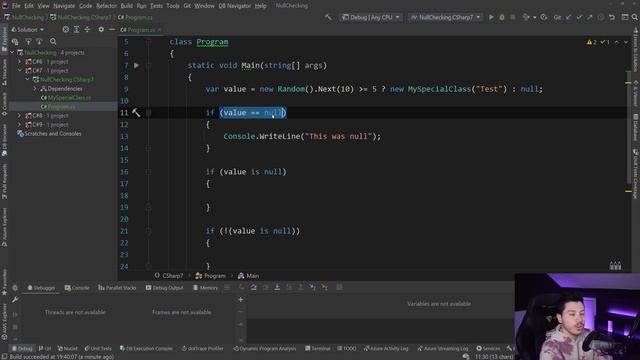Collapse the NullChecking.CSharp7 project node
The image size is (640, 360).
pos(27,80)
